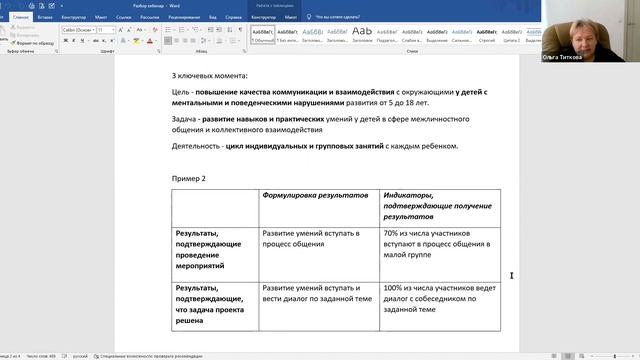The image size is (640, 360).
Task: Click the Multilevel List icon
Action: [x=195, y=30]
